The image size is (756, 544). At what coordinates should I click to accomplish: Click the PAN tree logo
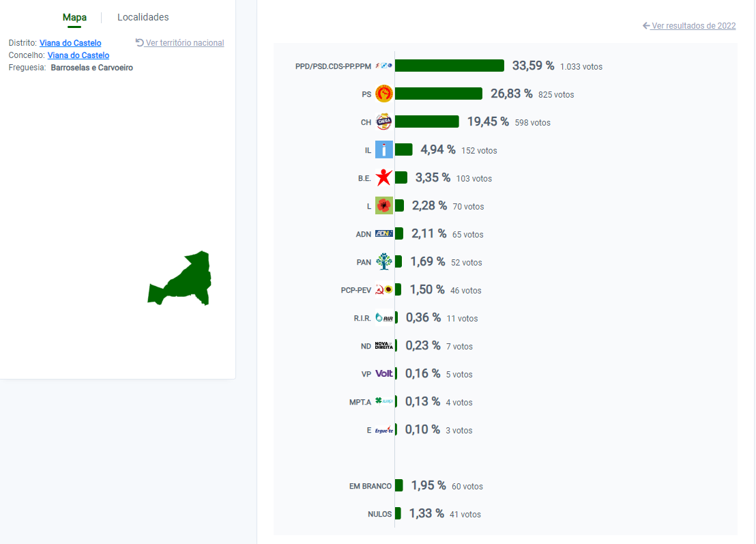pyautogui.click(x=383, y=261)
